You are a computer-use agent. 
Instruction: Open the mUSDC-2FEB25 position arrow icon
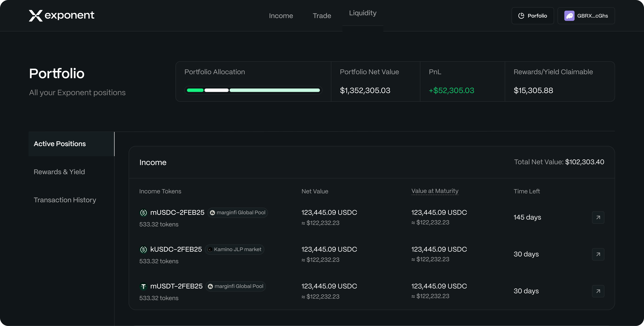pyautogui.click(x=598, y=217)
